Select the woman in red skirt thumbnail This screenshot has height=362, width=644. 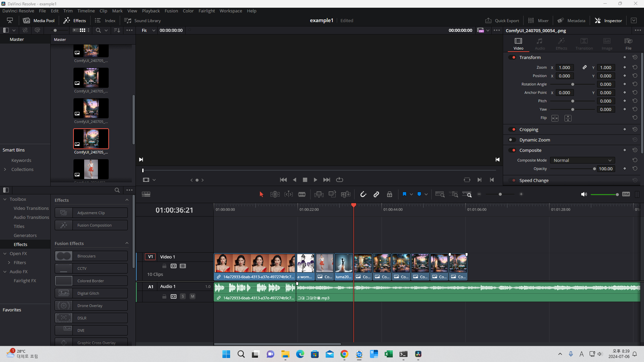click(91, 169)
